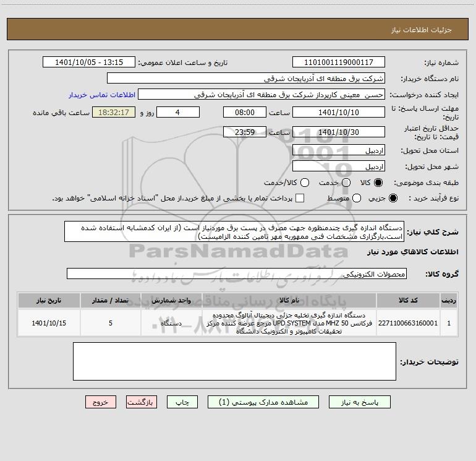This screenshot has width=476, height=461.
Task: Click the need date 1401/10/15 cell
Action: pos(49,323)
